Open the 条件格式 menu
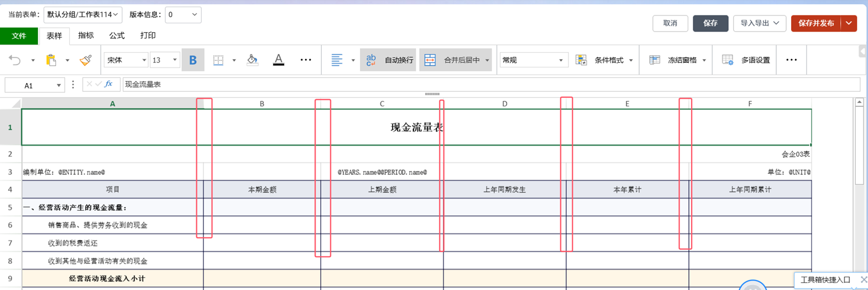Viewport: 868px width, 290px height. pos(604,60)
